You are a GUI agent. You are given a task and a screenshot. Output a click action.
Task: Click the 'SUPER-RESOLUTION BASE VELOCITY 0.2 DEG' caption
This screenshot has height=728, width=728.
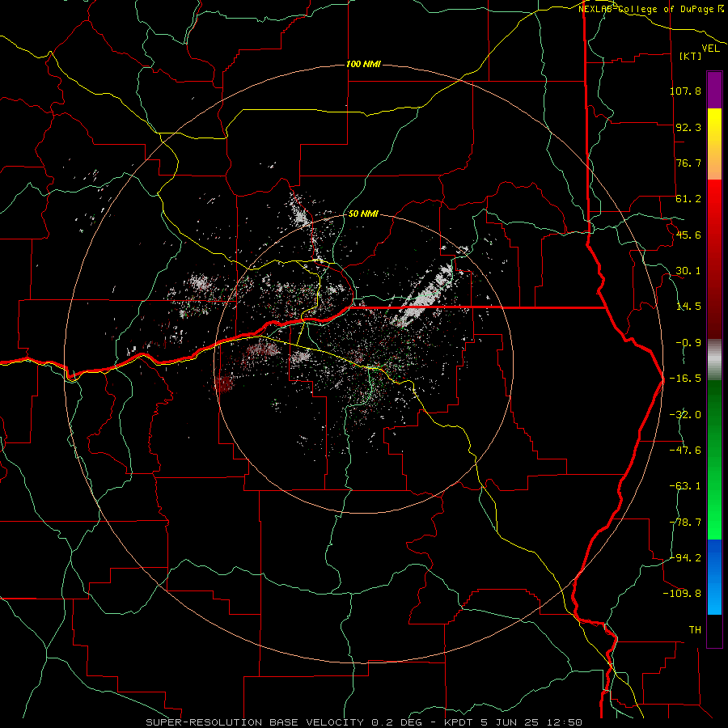284,722
